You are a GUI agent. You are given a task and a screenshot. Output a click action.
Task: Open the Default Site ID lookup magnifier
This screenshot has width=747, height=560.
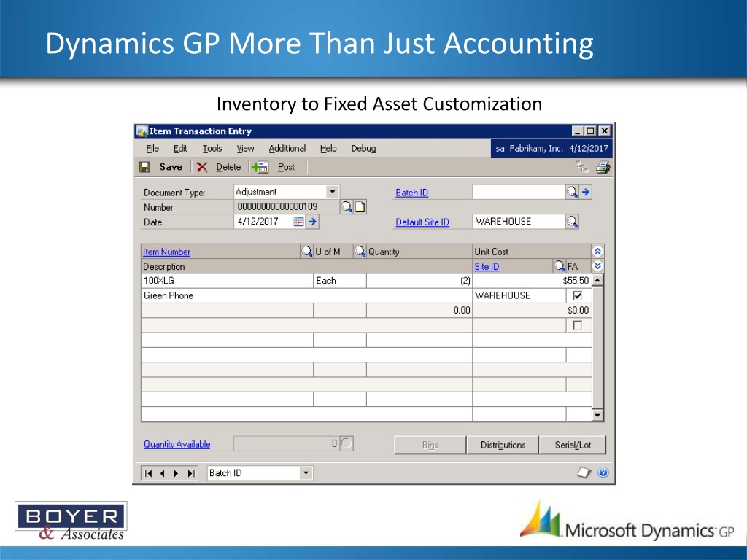pyautogui.click(x=572, y=222)
